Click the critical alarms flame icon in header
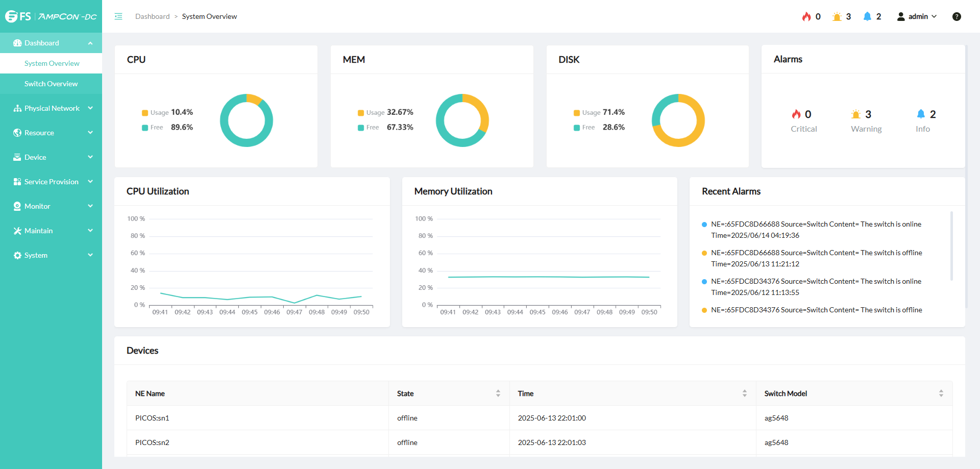The height and width of the screenshot is (469, 980). pyautogui.click(x=806, y=16)
